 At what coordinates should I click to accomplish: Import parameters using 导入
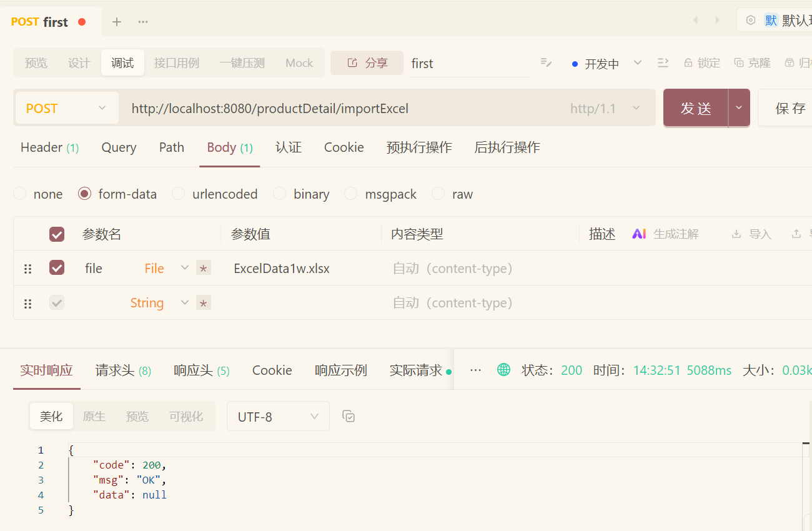751,234
